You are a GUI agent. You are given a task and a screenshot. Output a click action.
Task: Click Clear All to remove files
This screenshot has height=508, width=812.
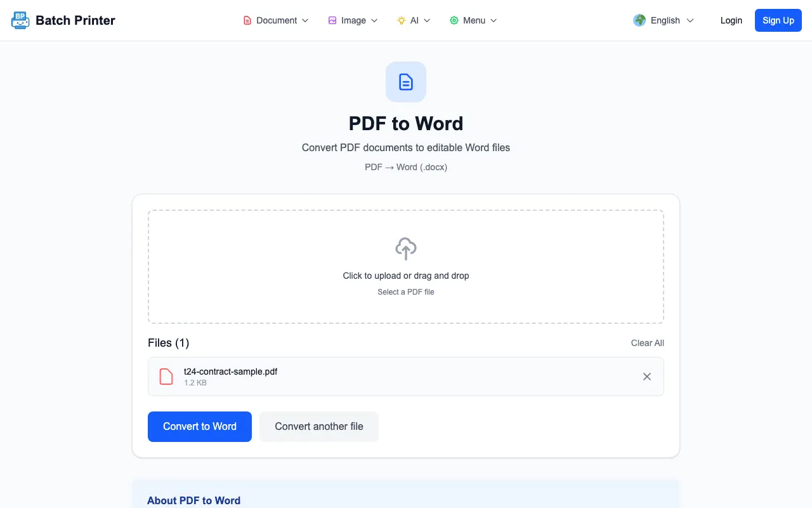648,343
